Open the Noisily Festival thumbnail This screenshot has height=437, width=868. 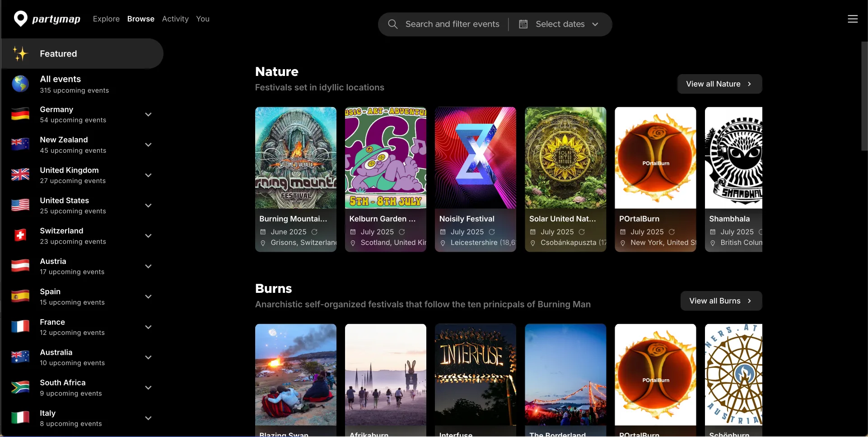(x=475, y=158)
